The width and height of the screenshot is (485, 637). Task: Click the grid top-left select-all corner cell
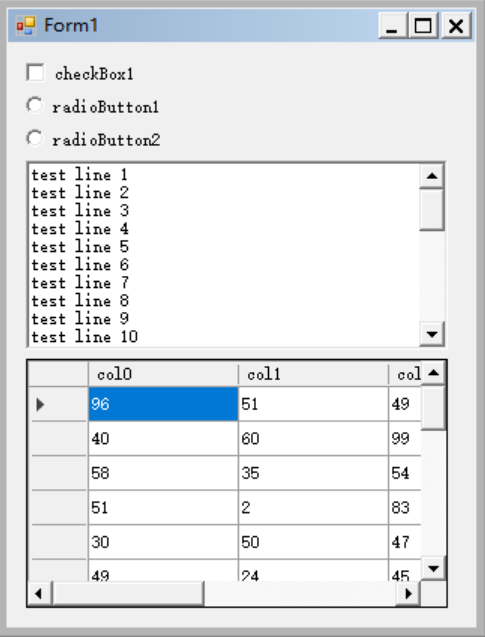click(58, 374)
